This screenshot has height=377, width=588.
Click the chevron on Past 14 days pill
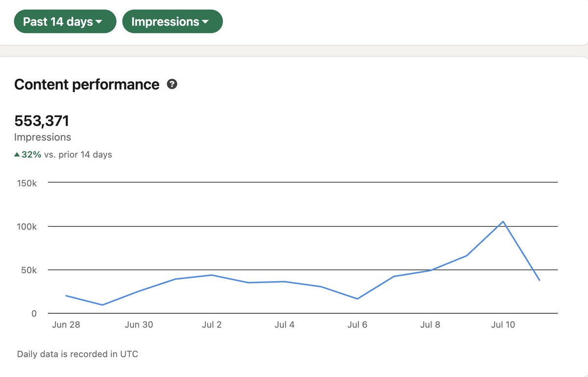pyautogui.click(x=100, y=21)
